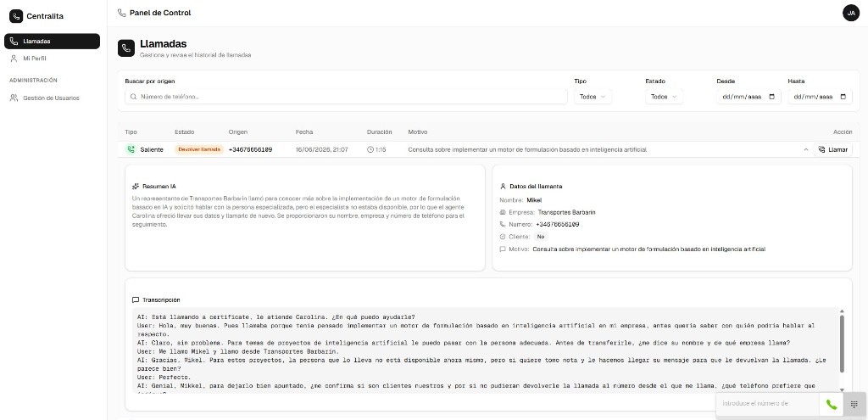The width and height of the screenshot is (868, 420).
Task: Click the Duración column header
Action: coord(379,132)
